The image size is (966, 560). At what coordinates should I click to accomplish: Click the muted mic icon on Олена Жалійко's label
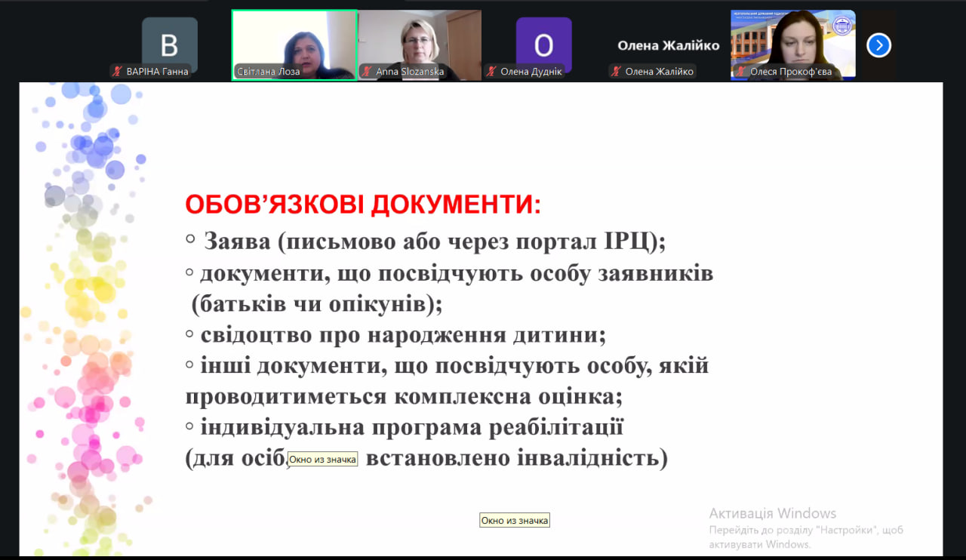click(617, 72)
